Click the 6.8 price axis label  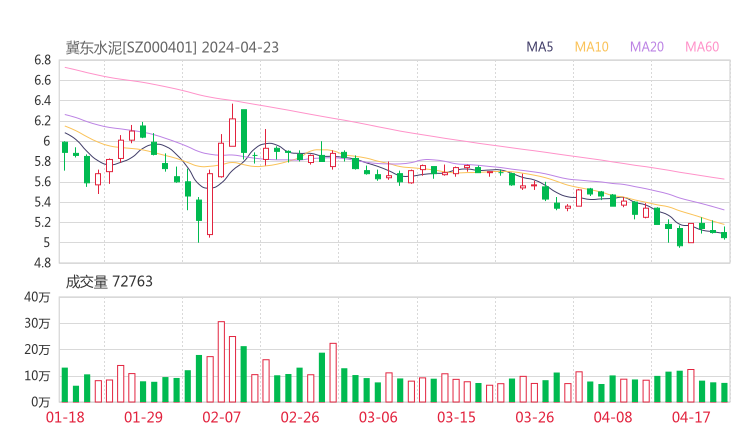(42, 60)
